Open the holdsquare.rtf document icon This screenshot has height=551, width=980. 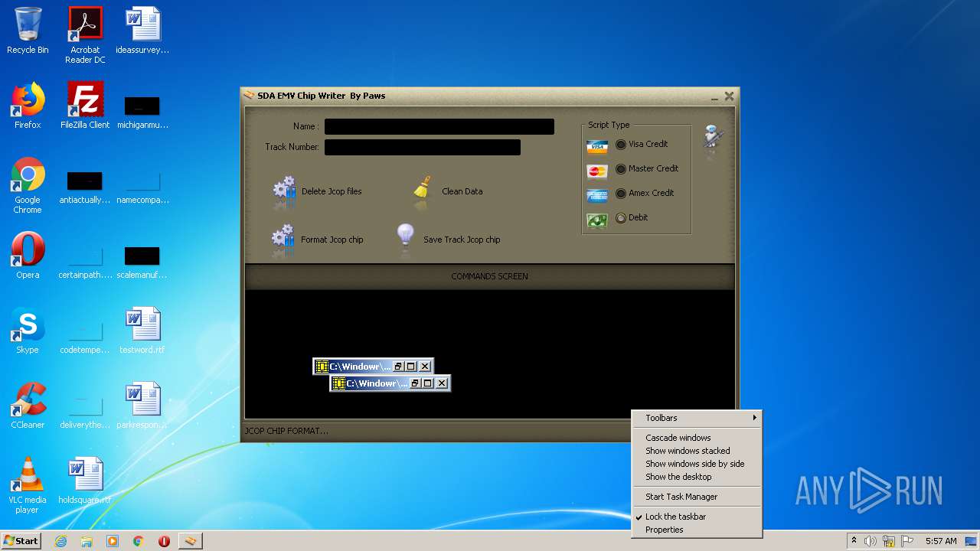point(85,481)
